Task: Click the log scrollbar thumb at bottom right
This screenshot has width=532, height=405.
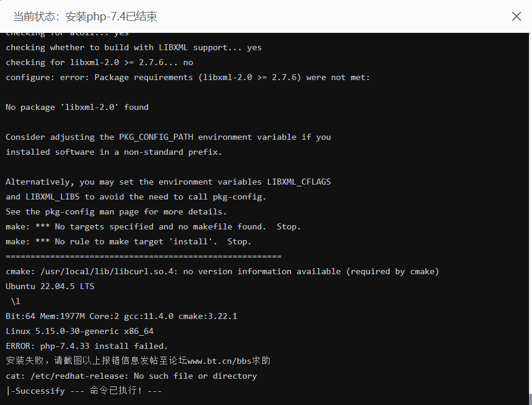Action: (x=529, y=398)
